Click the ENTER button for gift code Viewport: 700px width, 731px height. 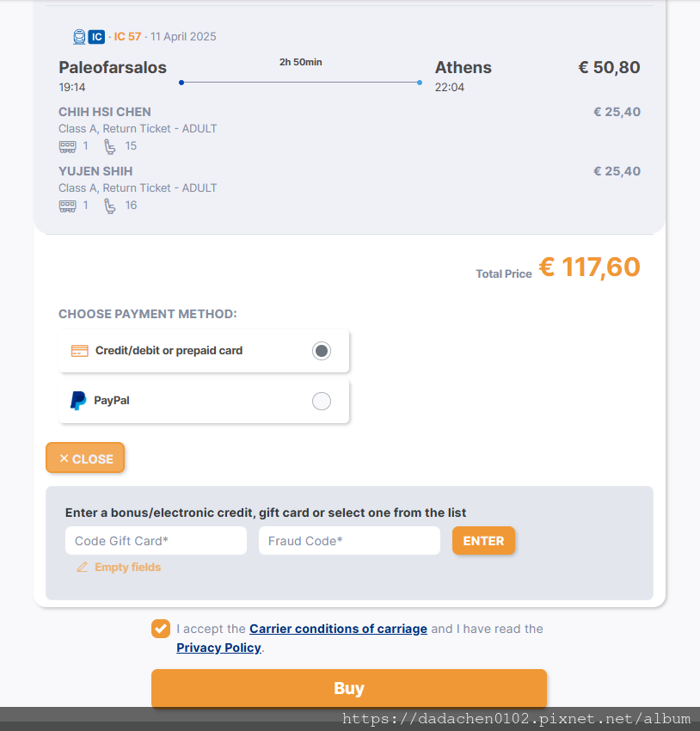[484, 541]
